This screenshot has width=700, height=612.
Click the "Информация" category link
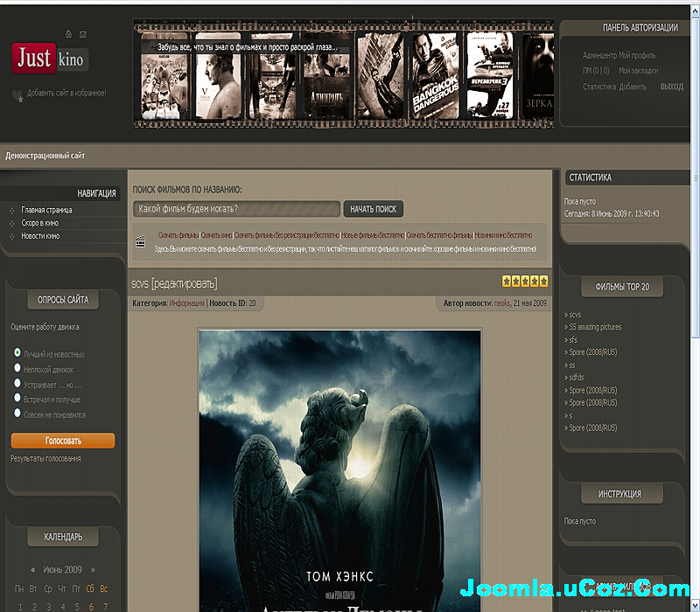(186, 303)
